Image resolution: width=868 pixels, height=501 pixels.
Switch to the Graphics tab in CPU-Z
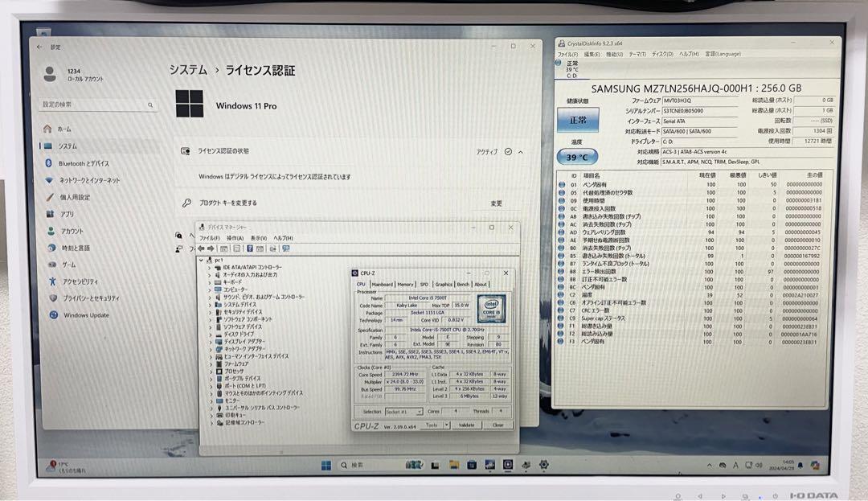444,285
